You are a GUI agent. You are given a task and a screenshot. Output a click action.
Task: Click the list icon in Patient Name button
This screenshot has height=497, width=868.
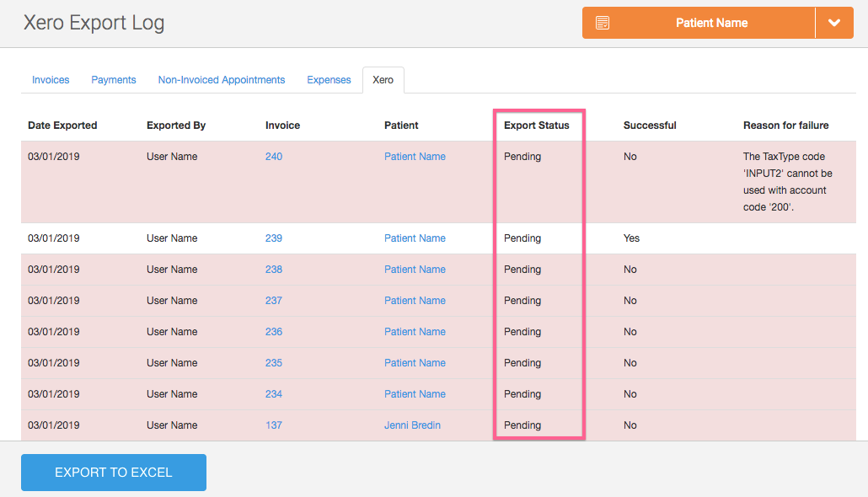[x=603, y=23]
